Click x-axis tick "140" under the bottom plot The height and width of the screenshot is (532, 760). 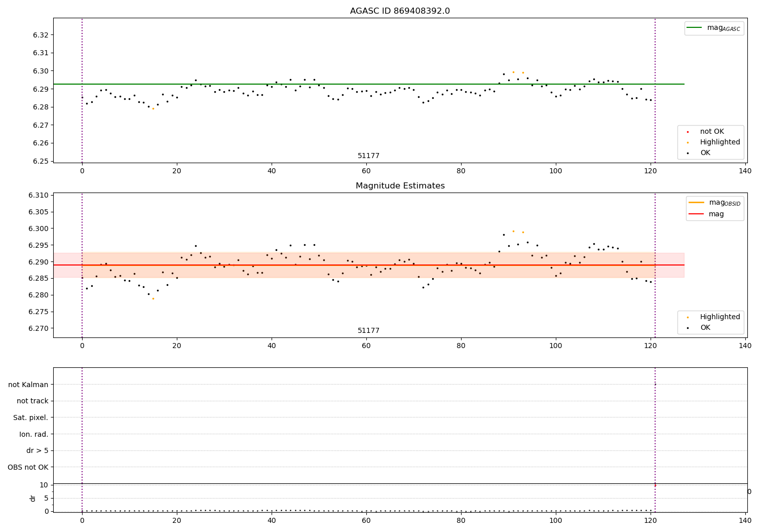click(x=745, y=520)
